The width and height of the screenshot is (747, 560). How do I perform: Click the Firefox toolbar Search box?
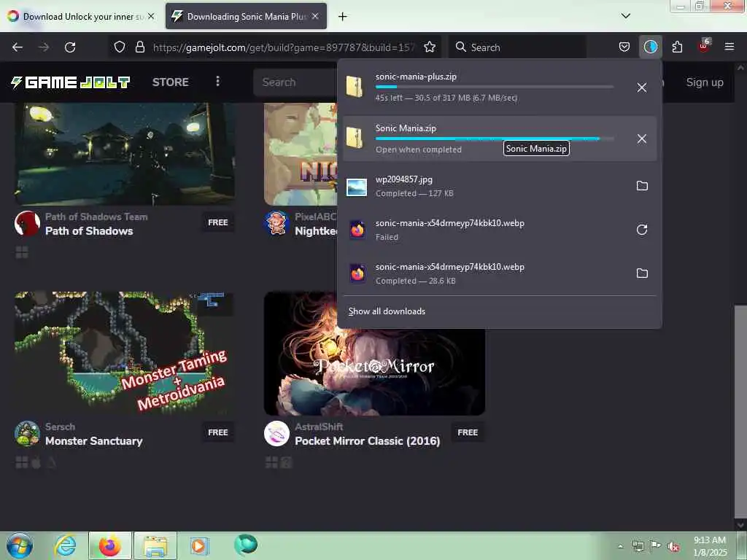[517, 47]
